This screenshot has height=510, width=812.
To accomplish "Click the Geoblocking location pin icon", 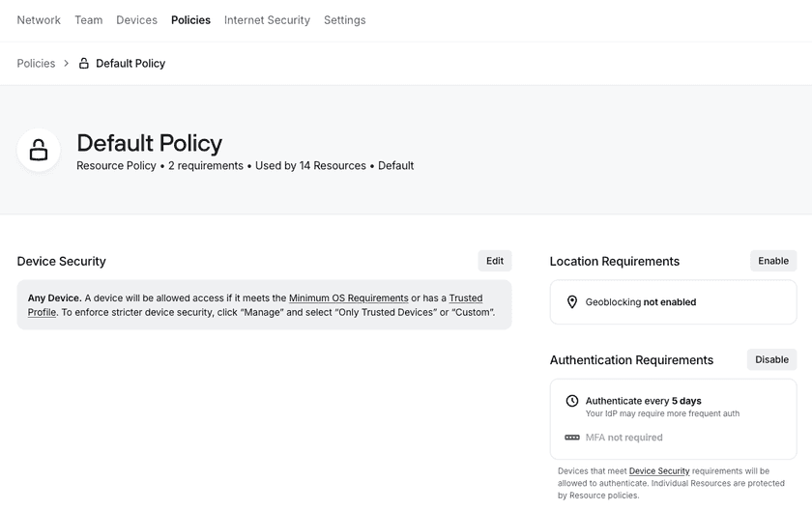I will [571, 302].
